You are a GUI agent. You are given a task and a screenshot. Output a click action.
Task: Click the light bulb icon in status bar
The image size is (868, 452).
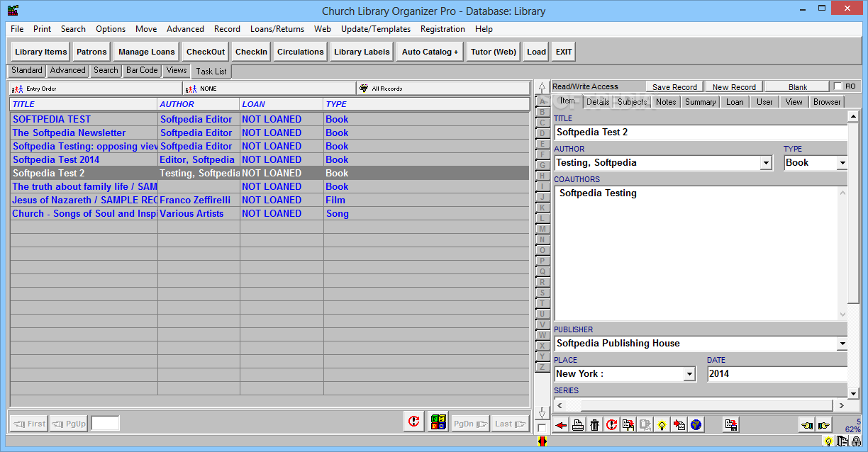click(x=828, y=441)
